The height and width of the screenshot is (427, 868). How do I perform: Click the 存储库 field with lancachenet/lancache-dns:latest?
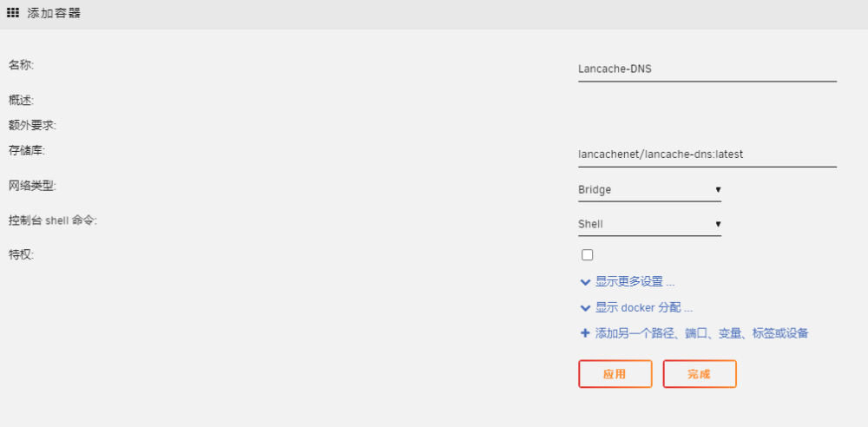coord(707,154)
